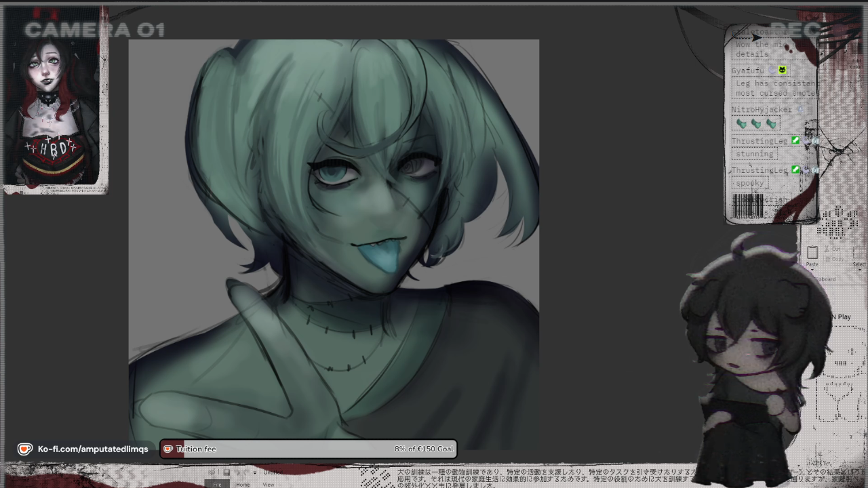Click the "stunning" chat message

[754, 154]
